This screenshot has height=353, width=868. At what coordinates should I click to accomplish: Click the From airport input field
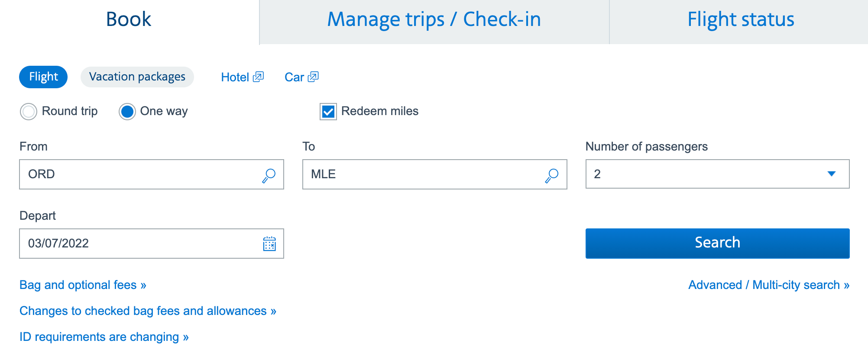139,174
